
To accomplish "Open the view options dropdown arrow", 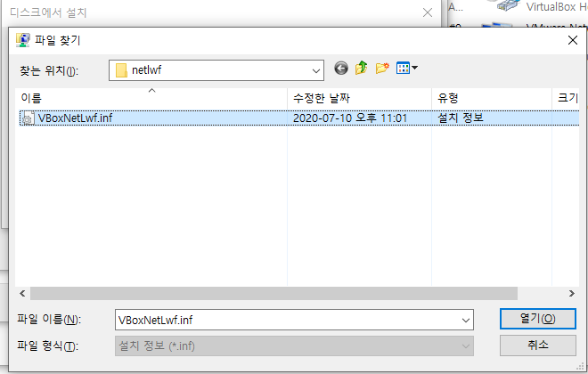I will (x=415, y=68).
